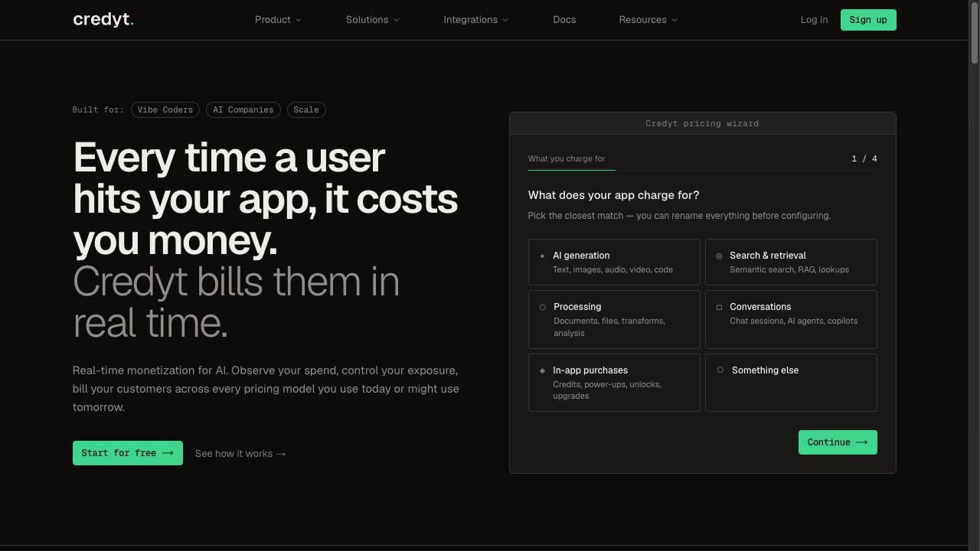Click the 1 / 4 step counter

864,158
